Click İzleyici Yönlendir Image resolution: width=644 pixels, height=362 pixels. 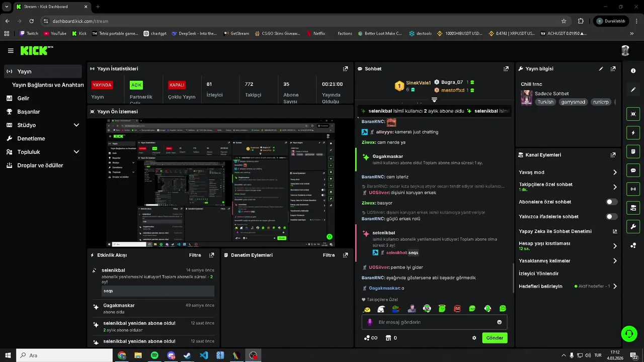[x=539, y=274]
